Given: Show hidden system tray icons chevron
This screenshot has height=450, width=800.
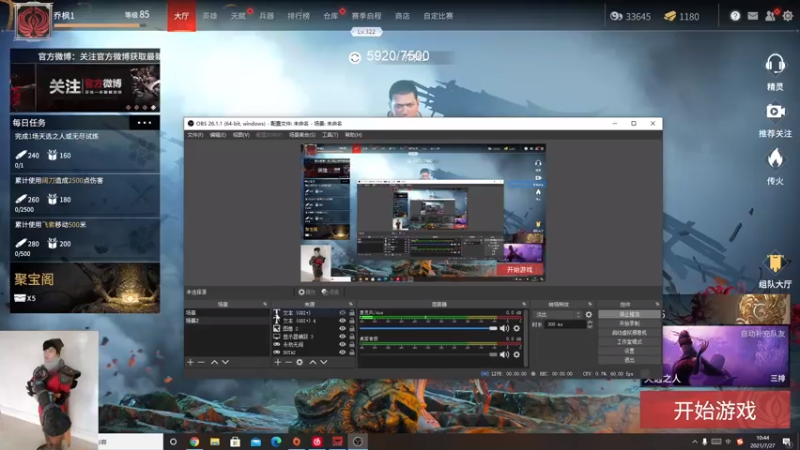Looking at the screenshot, I should 694,442.
